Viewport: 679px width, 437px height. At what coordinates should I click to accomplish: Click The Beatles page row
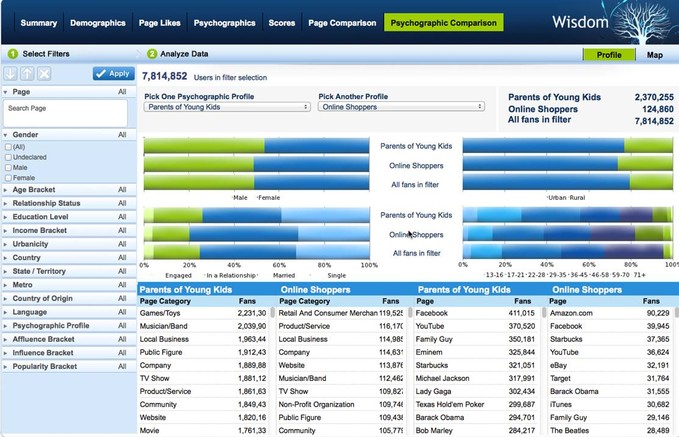[610, 431]
